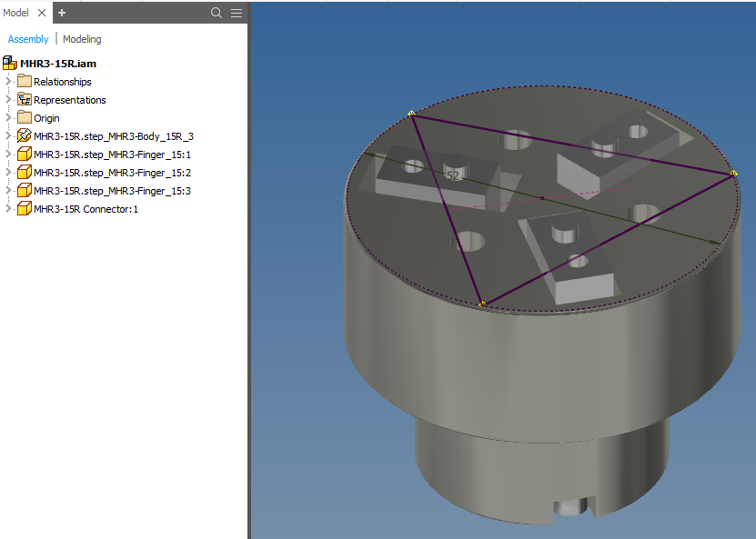
Task: Select the MHR3-Body_15R_3 component icon
Action: tap(25, 135)
